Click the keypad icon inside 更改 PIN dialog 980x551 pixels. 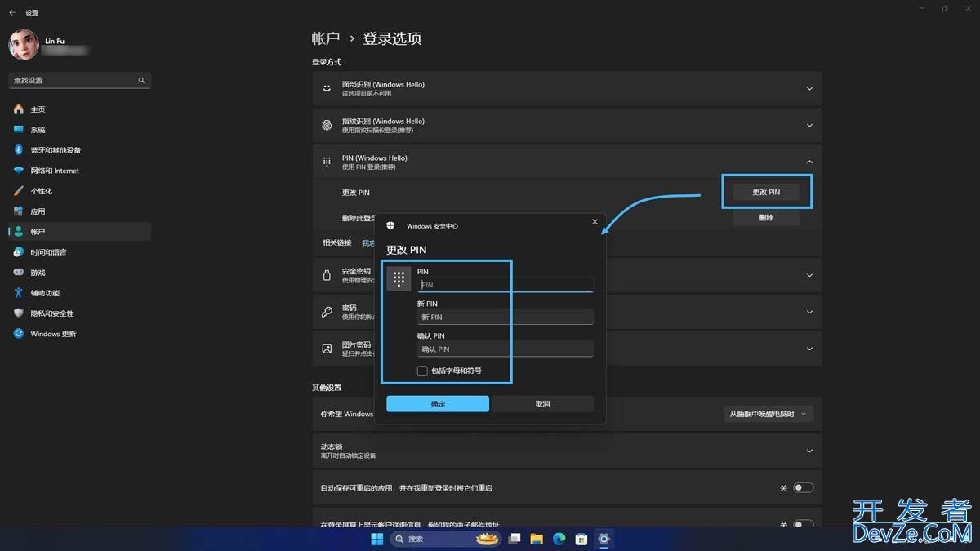399,279
